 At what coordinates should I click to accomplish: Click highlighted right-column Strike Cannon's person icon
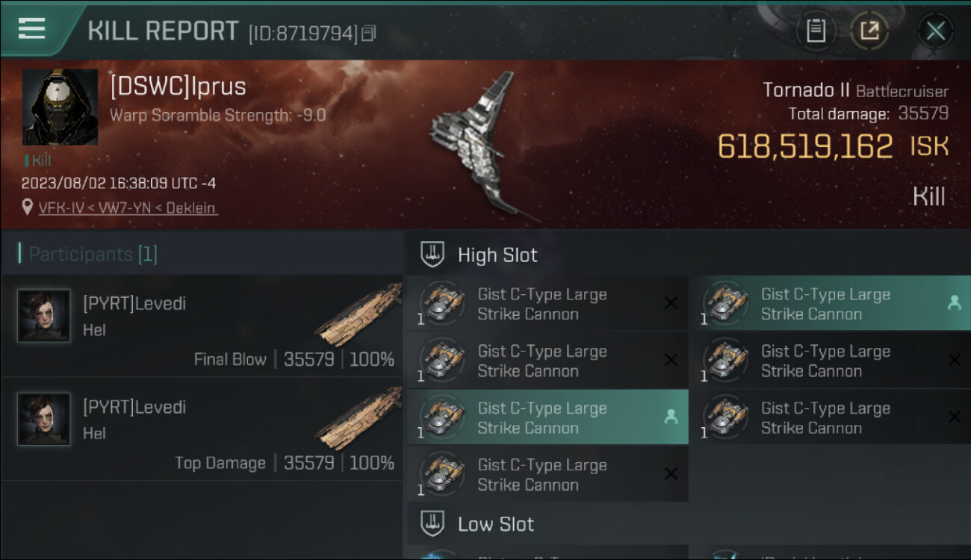tap(954, 303)
